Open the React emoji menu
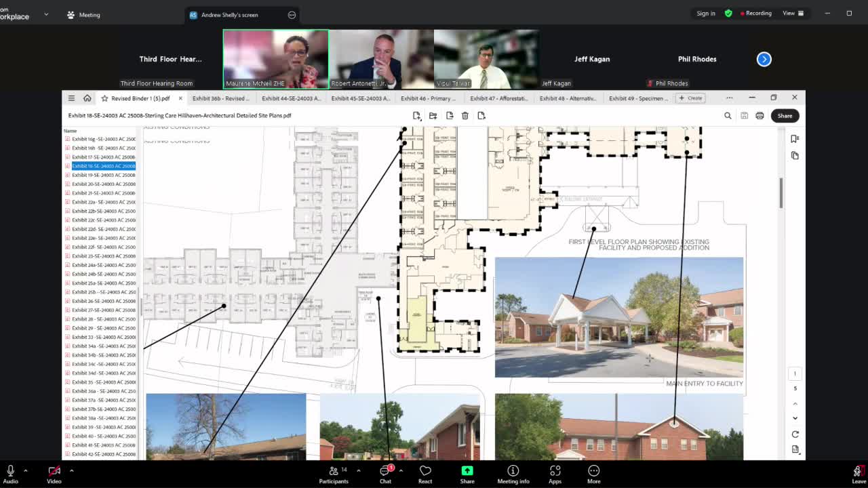This screenshot has width=868, height=488. tap(425, 474)
